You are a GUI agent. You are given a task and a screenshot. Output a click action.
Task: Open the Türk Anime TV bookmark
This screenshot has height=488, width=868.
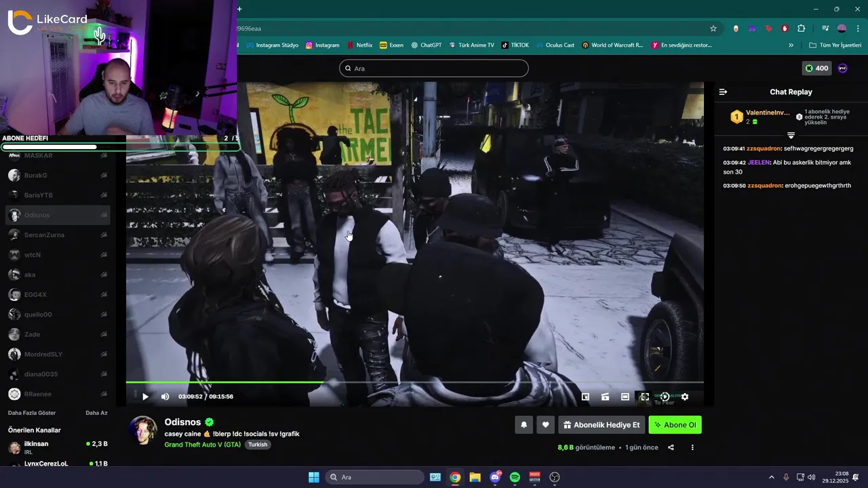click(x=471, y=45)
